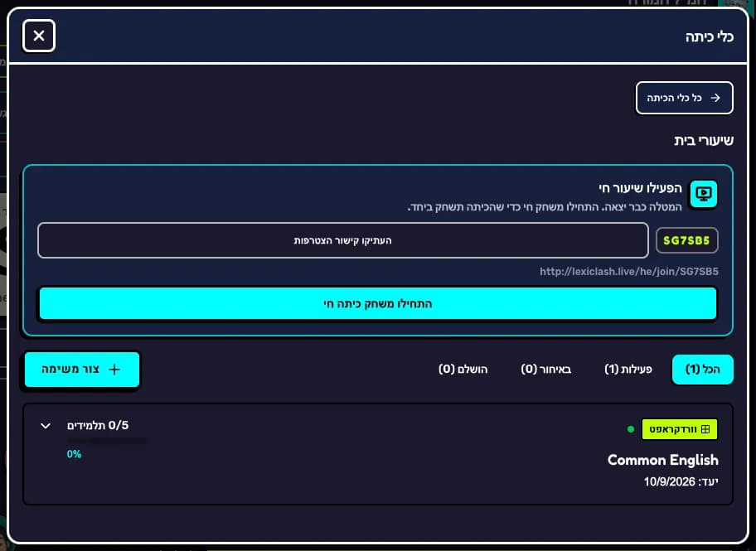
Task: Copy the join link via העתיקו קישור הצטרפות
Action: 343,240
